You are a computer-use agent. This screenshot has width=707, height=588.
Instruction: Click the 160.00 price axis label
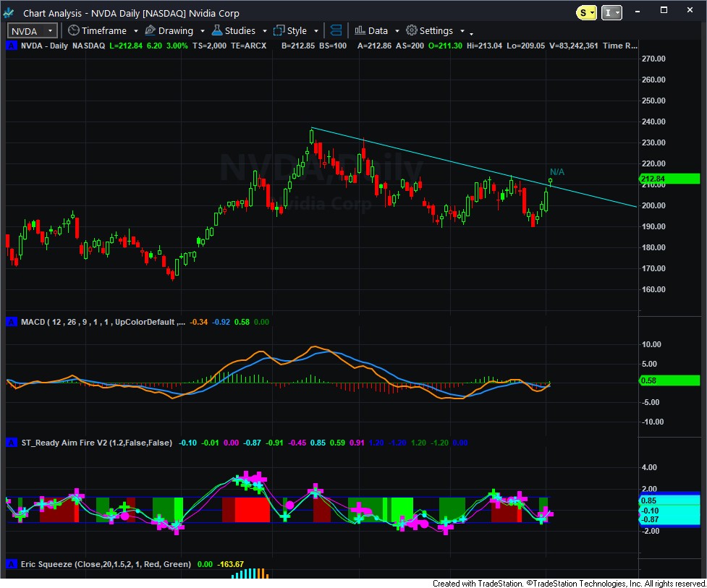pyautogui.click(x=653, y=289)
